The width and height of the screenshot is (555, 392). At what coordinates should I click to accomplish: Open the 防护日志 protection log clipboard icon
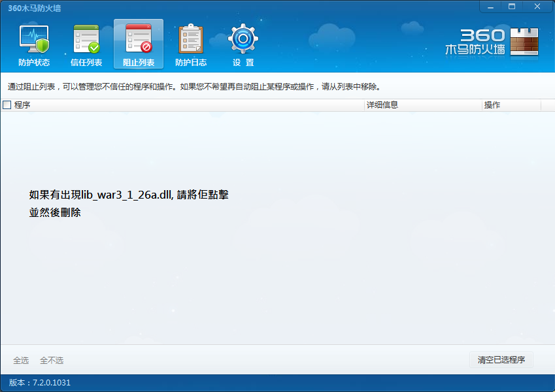pyautogui.click(x=191, y=45)
